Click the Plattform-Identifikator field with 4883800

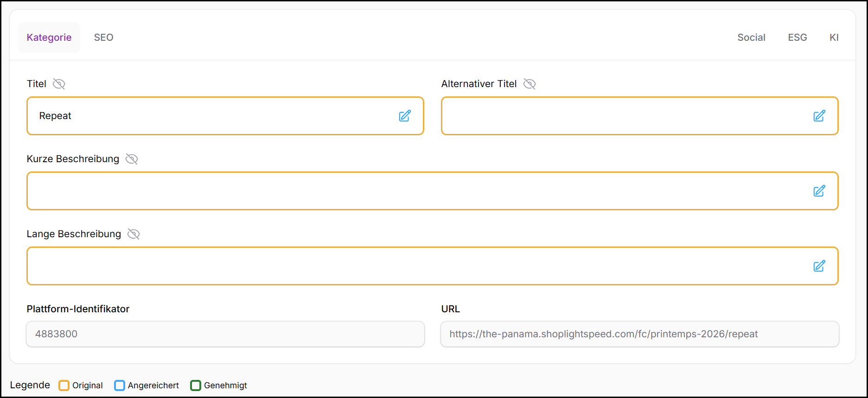[225, 334]
